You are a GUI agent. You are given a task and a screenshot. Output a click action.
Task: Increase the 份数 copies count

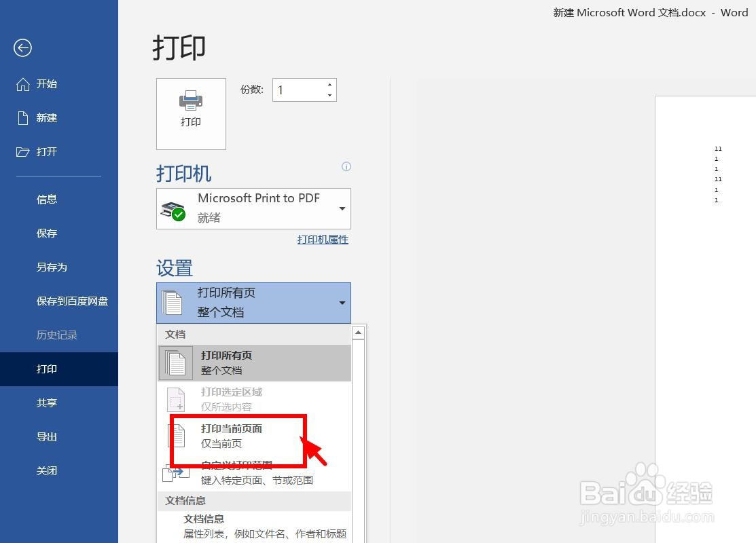click(x=330, y=85)
